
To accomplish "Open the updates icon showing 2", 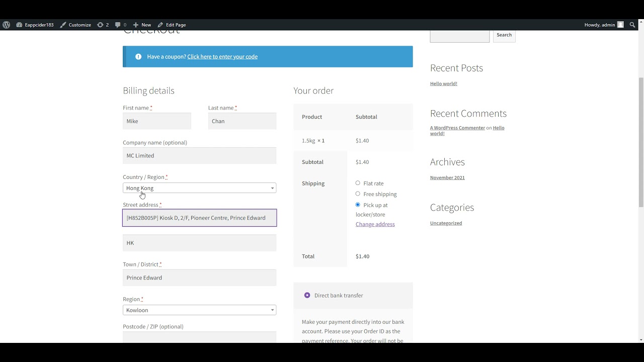I will [100, 25].
